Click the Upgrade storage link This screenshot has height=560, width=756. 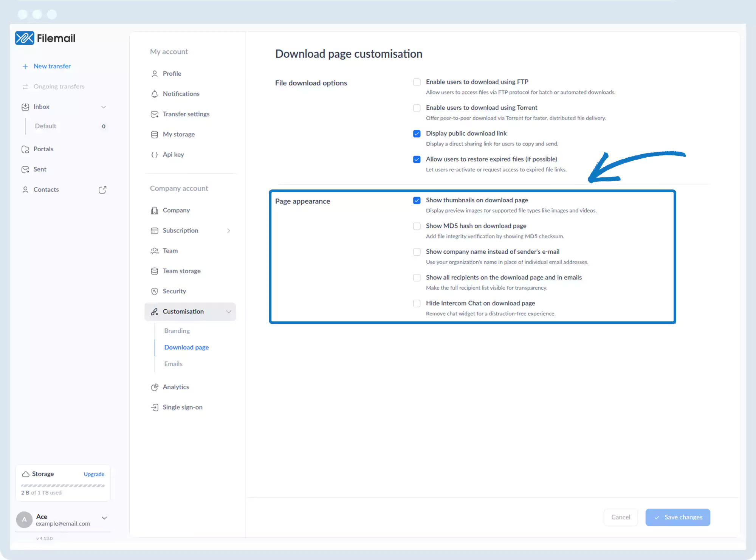pos(94,474)
